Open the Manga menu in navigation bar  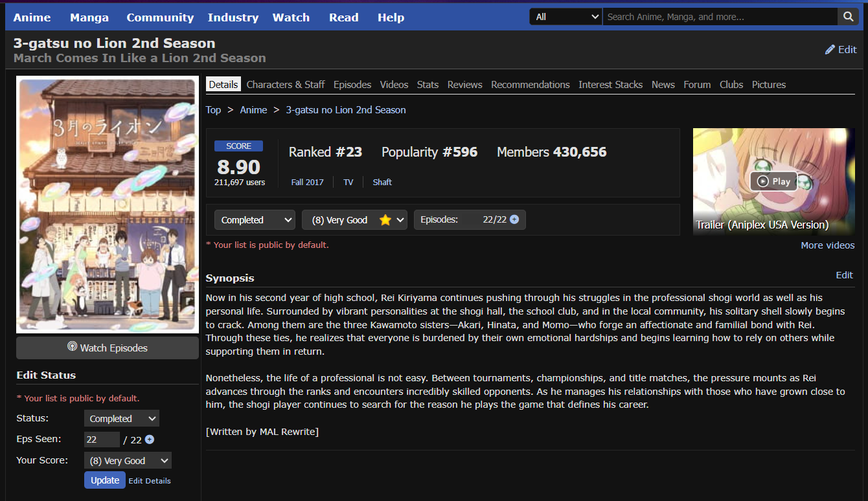pyautogui.click(x=89, y=17)
